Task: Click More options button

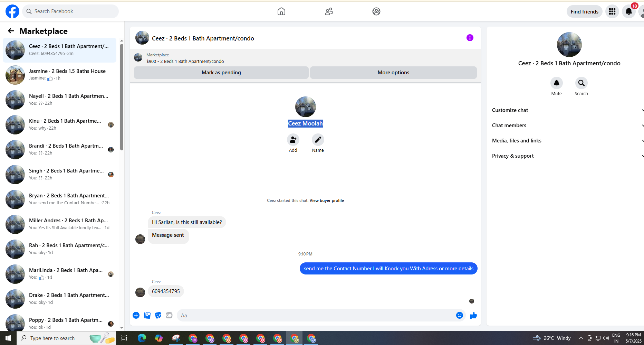Action: 393,73
